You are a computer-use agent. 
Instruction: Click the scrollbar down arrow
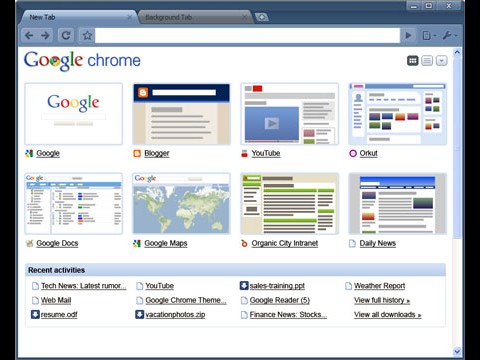[457, 351]
